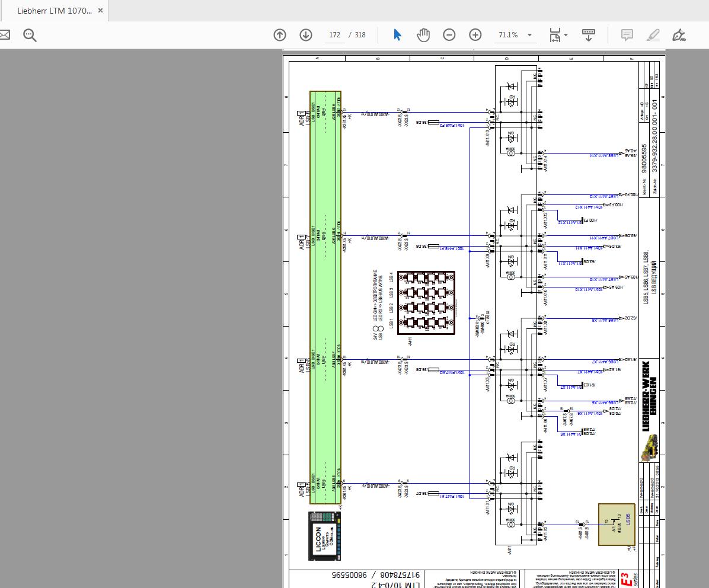Add a sticky note comment

click(627, 35)
